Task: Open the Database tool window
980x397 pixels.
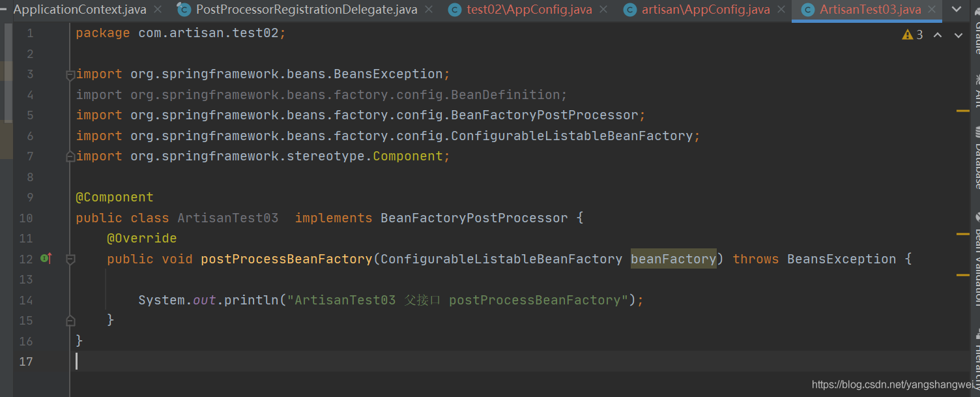Action: tap(977, 160)
